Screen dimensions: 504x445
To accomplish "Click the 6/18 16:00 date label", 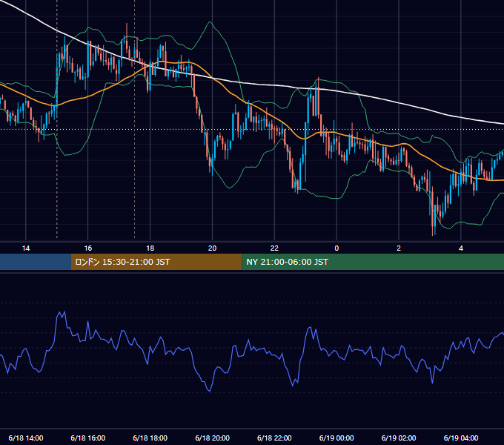I will pos(87,438).
